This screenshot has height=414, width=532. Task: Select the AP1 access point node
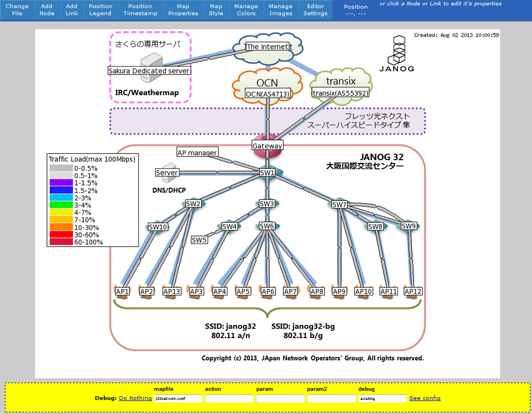click(x=122, y=291)
